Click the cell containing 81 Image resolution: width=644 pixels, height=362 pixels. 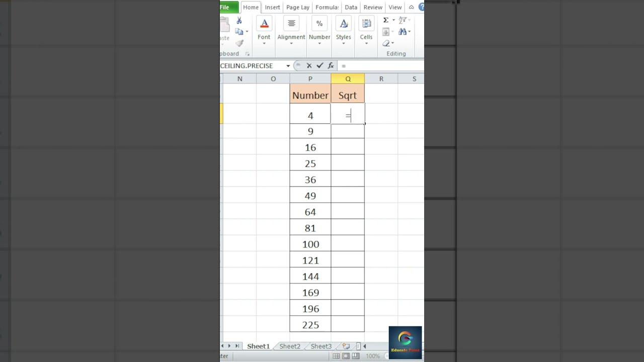(310, 228)
